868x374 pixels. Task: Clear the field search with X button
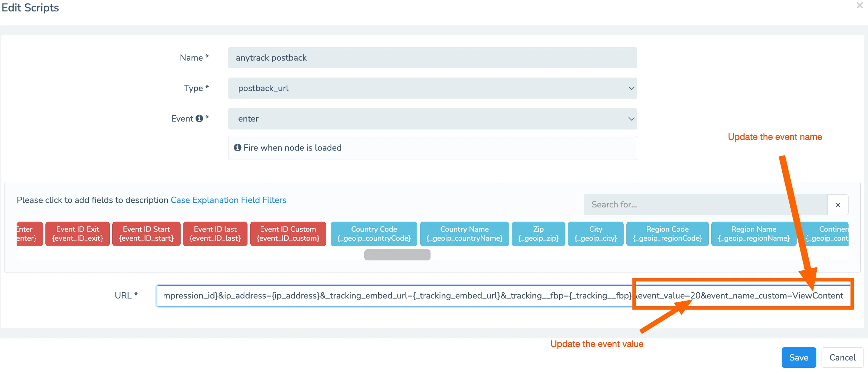click(838, 205)
